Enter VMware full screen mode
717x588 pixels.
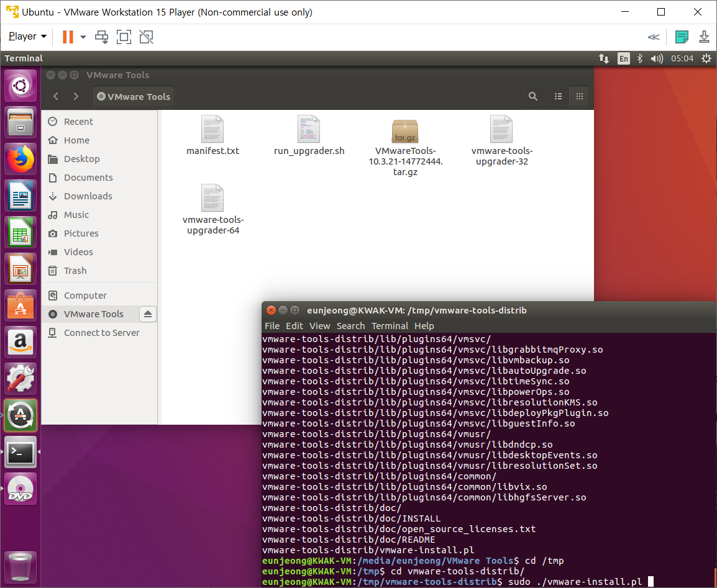[124, 37]
